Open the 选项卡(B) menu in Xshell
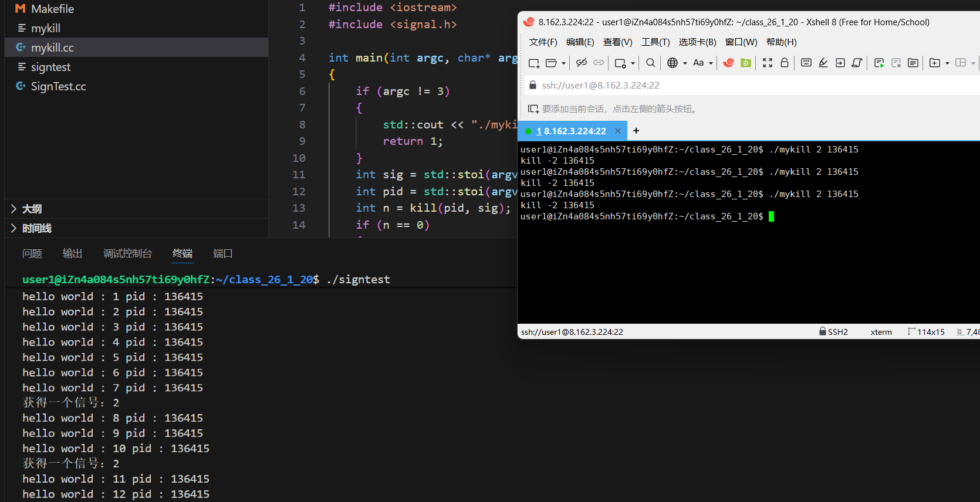 [x=697, y=42]
